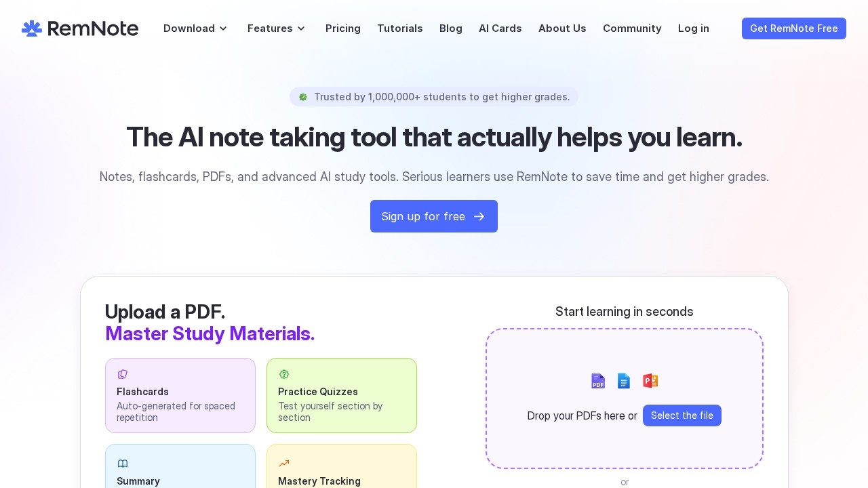
Task: Click Log in
Action: click(x=694, y=28)
